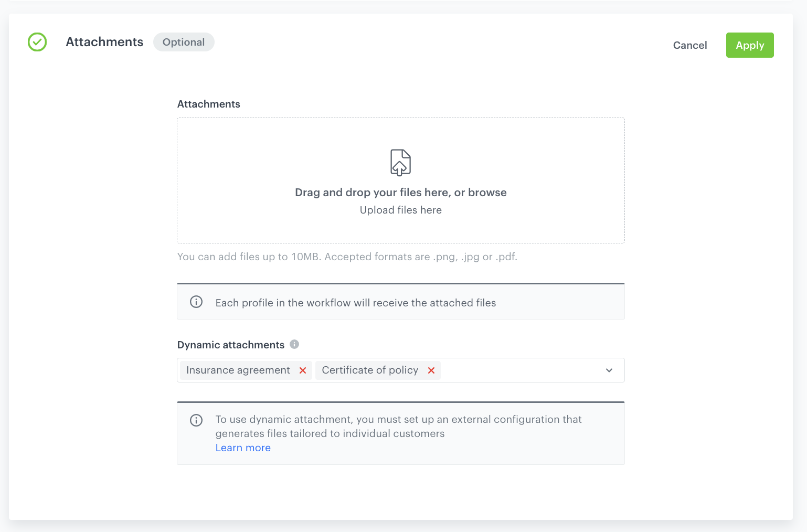Click the tooltip icon next to Dynamic attachments

coord(294,344)
